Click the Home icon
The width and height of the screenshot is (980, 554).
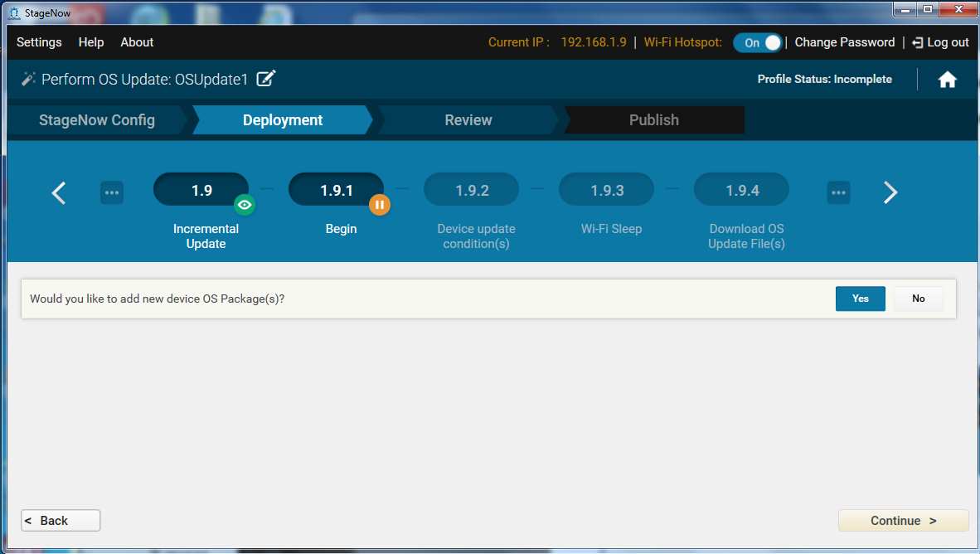947,80
